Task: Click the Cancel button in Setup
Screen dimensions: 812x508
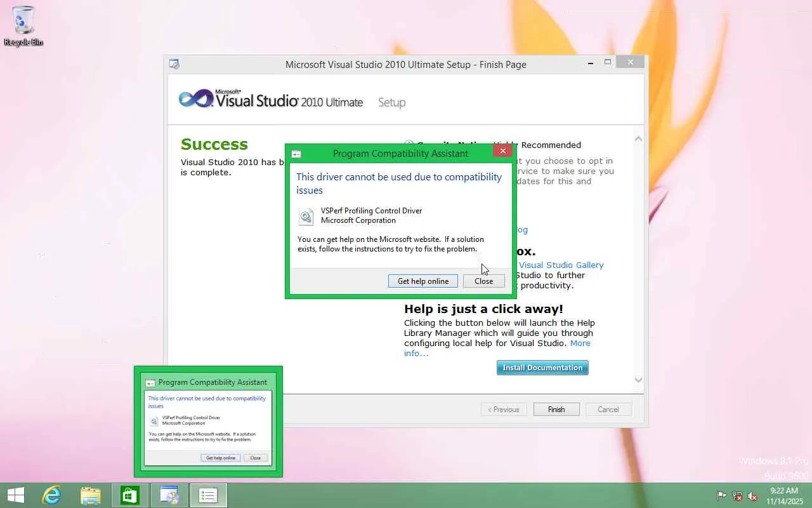Action: coord(608,410)
